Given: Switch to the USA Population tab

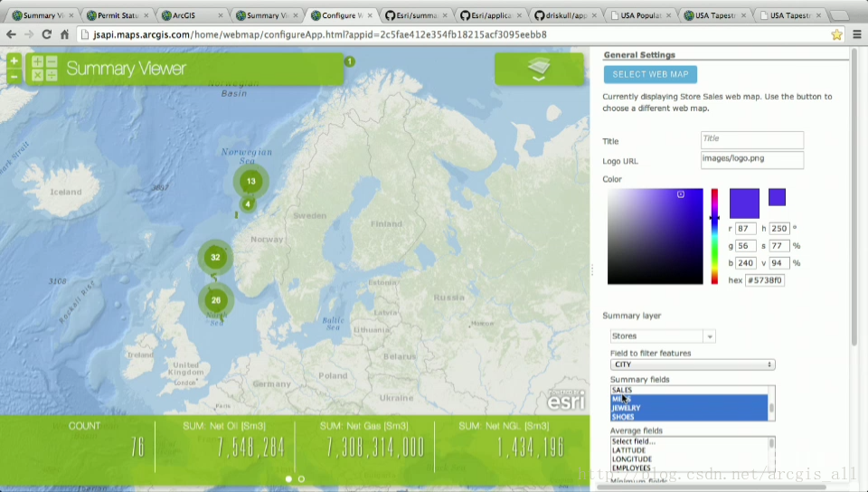Looking at the screenshot, I should [x=639, y=15].
